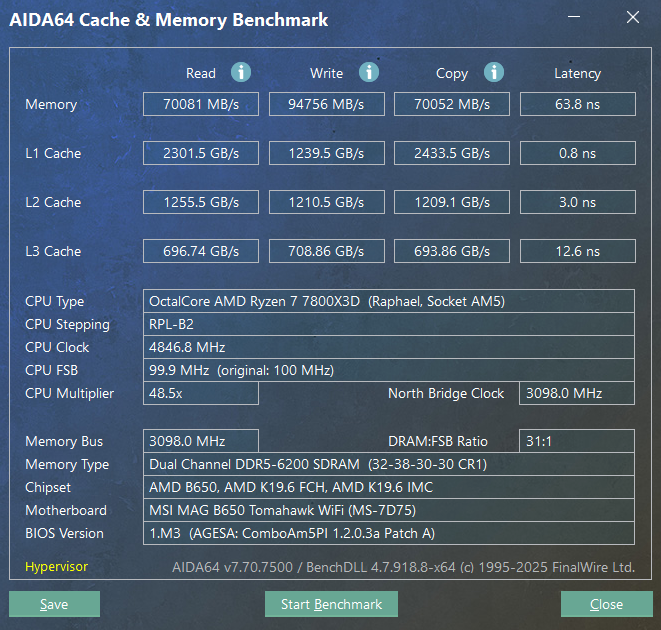
Task: Click BIOS Version field 1.M3
Action: point(389,533)
